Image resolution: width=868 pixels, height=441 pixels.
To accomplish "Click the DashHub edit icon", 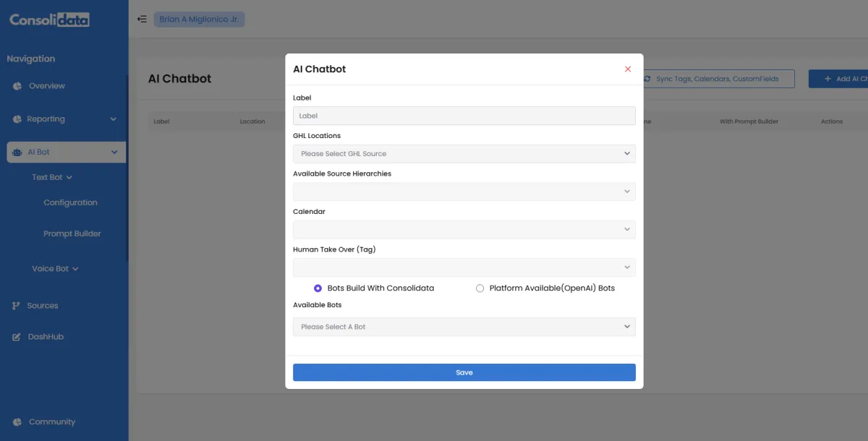I will (x=17, y=337).
